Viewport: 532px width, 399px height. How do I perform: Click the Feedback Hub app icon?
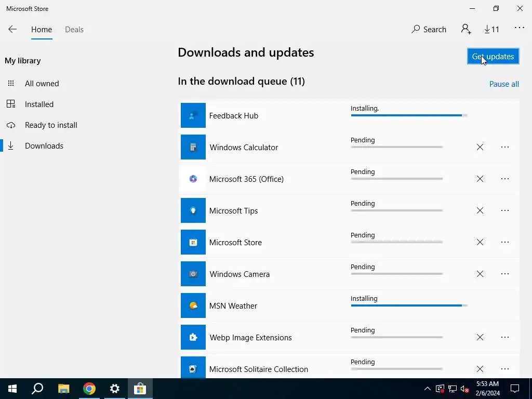[193, 115]
